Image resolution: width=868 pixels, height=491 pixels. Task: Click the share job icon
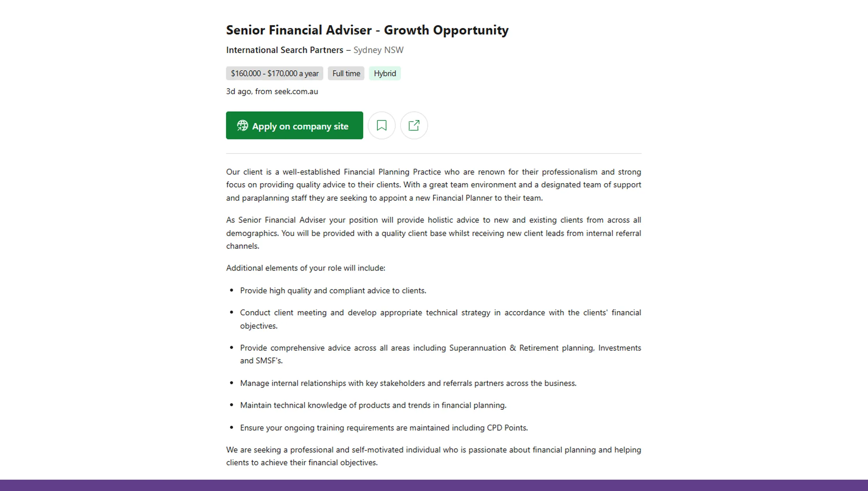pos(414,125)
